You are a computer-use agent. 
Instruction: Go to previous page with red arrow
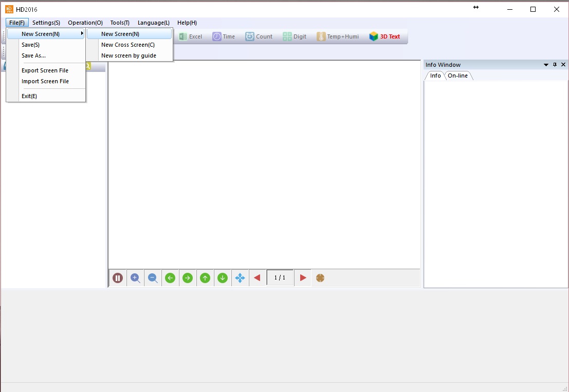[257, 278]
